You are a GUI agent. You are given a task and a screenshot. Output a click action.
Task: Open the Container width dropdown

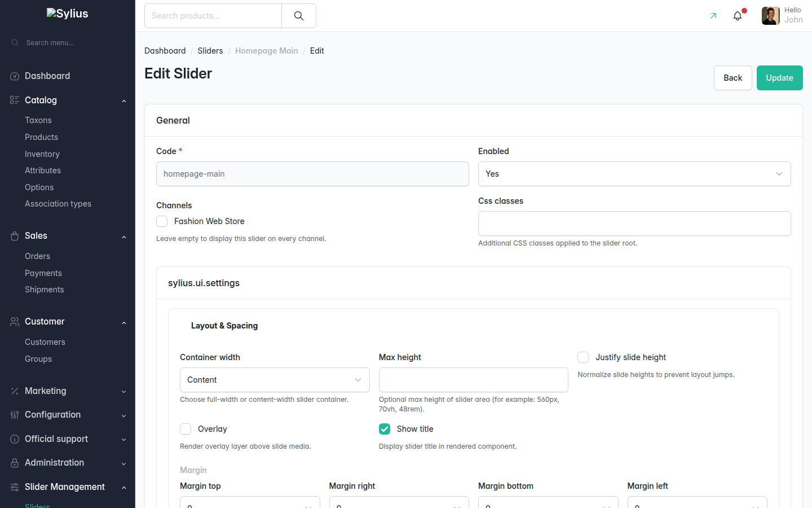[275, 380]
